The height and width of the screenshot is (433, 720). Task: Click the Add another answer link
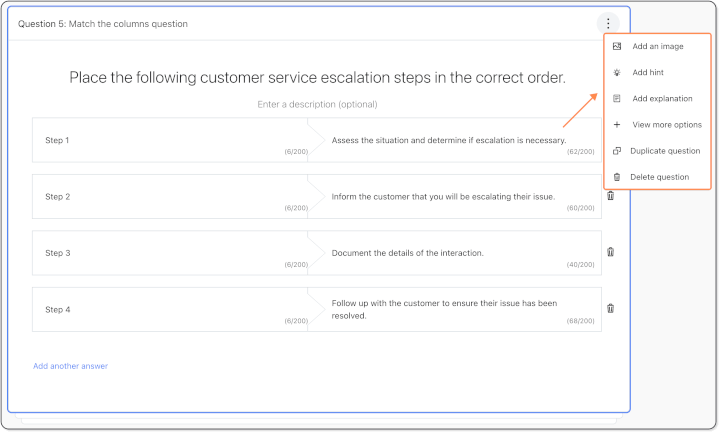click(x=70, y=366)
